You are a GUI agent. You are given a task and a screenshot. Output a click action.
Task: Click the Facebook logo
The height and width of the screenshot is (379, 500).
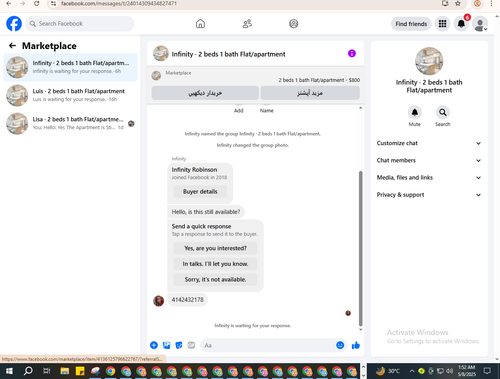14,24
